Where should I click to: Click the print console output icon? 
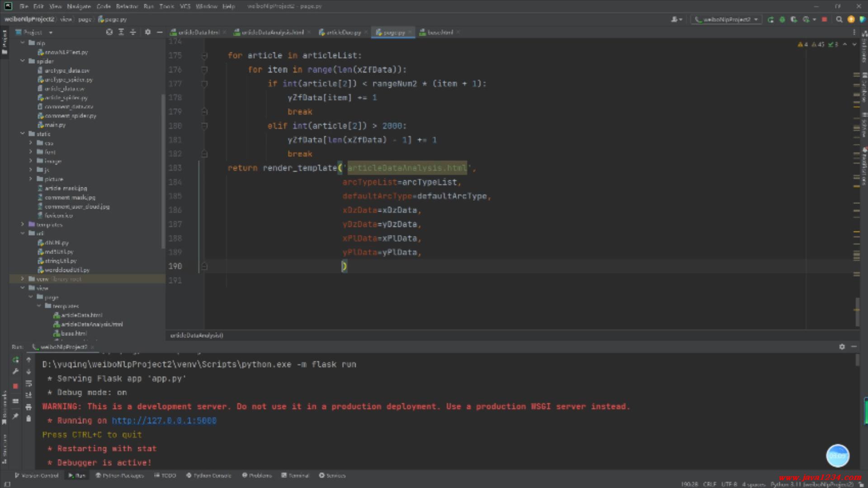tap(28, 407)
